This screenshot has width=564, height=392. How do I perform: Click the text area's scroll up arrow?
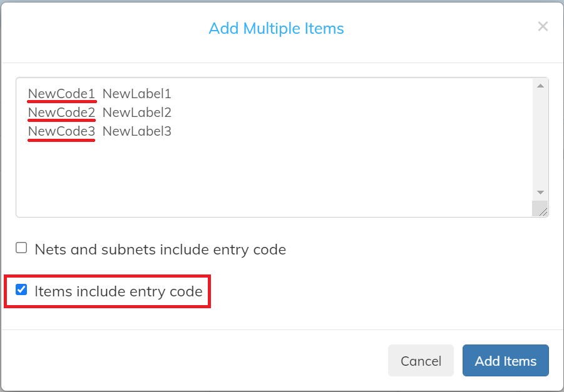tap(540, 86)
